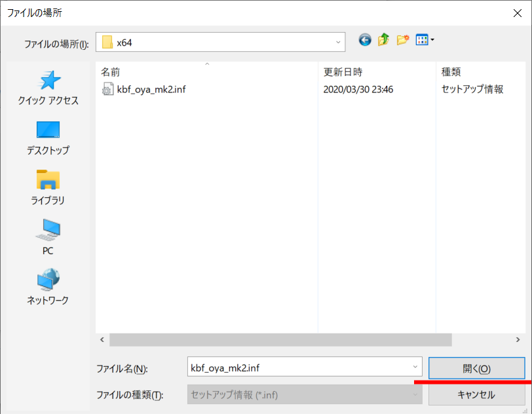Open Quick Access (クイック アクセス) location
The image size is (532, 414).
click(x=48, y=88)
